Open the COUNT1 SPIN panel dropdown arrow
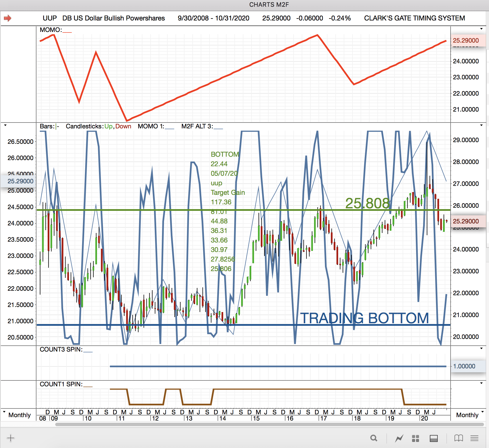 pos(481,383)
